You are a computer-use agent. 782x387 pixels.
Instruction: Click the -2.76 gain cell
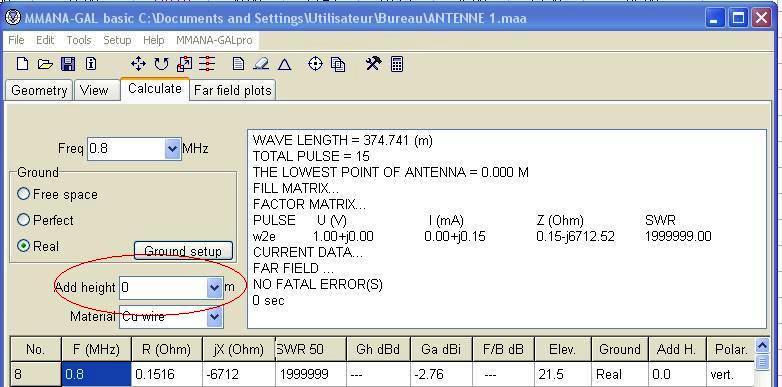pos(441,374)
